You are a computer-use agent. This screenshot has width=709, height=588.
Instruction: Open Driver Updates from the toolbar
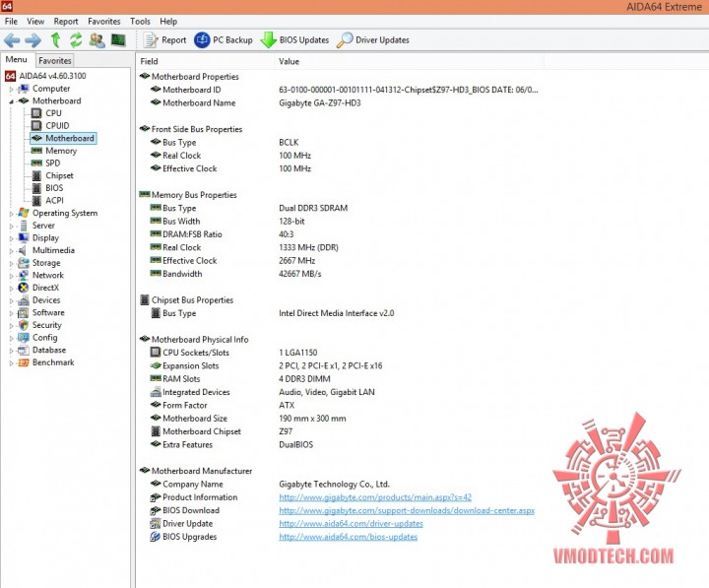tap(373, 39)
